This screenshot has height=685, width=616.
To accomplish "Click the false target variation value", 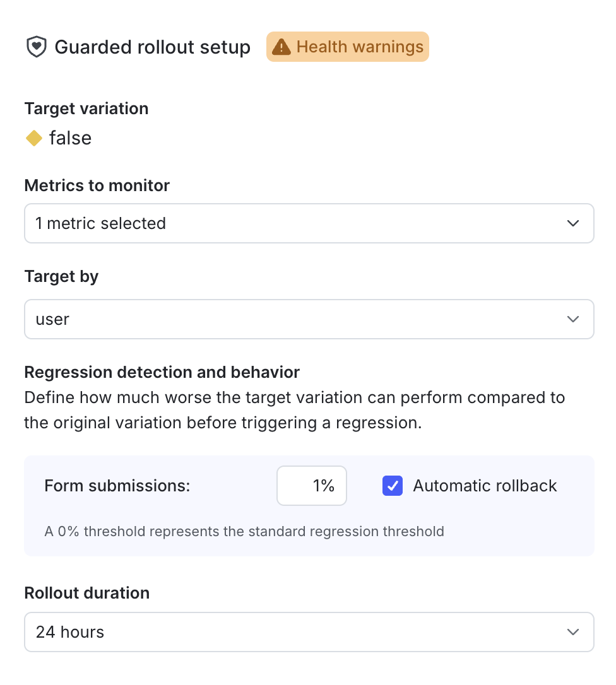I will 70,138.
